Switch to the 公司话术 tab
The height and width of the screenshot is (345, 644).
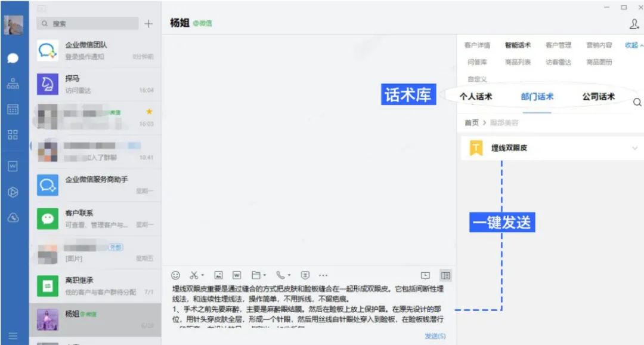click(x=598, y=97)
